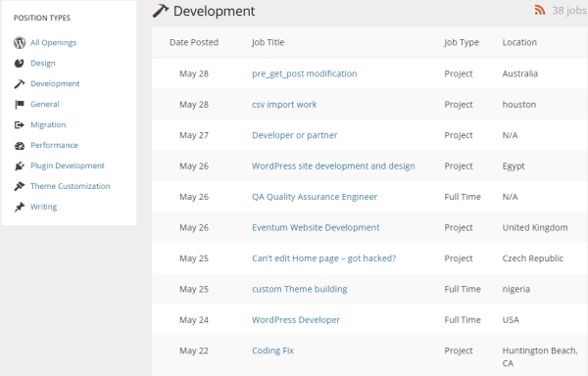Click Project type in Coding Fix row
Screen dimensions: 588x376
click(x=459, y=351)
